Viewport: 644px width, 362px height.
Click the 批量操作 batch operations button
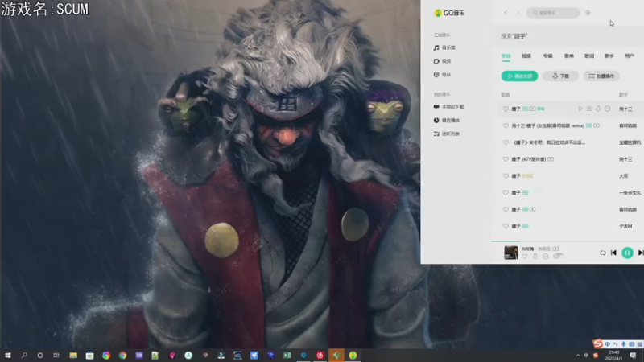pyautogui.click(x=601, y=76)
